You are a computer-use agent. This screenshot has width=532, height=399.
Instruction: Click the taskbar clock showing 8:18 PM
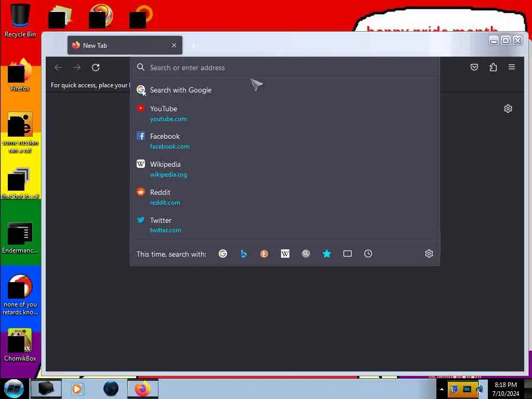pos(506,389)
